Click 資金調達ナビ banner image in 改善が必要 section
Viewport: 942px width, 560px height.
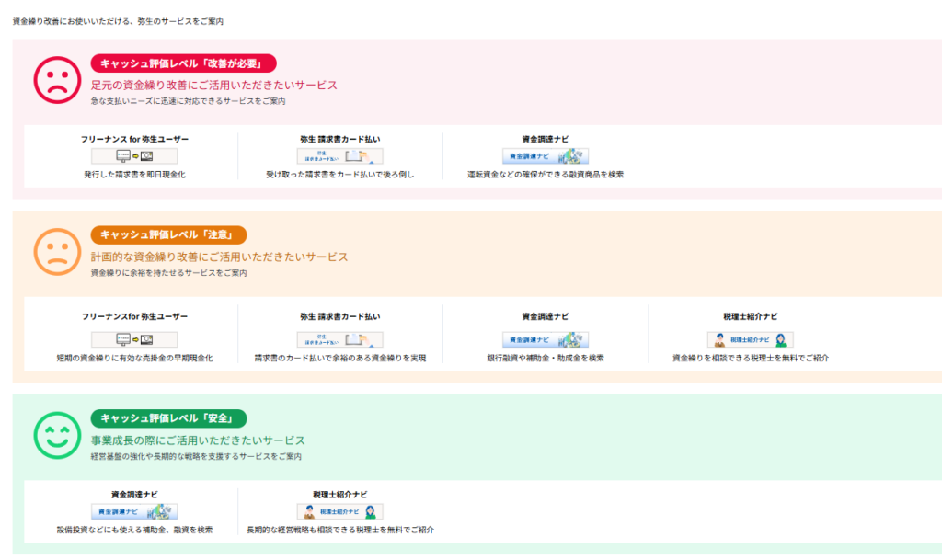tap(546, 156)
